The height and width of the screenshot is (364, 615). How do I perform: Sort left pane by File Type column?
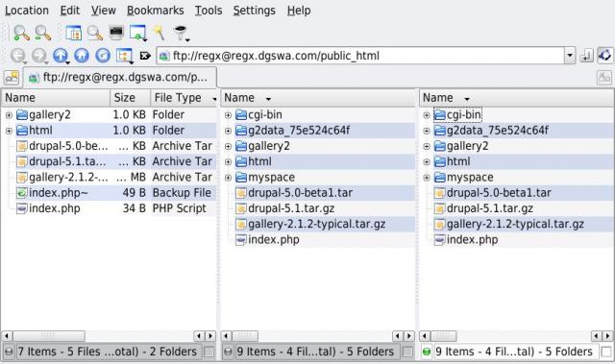pyautogui.click(x=184, y=98)
